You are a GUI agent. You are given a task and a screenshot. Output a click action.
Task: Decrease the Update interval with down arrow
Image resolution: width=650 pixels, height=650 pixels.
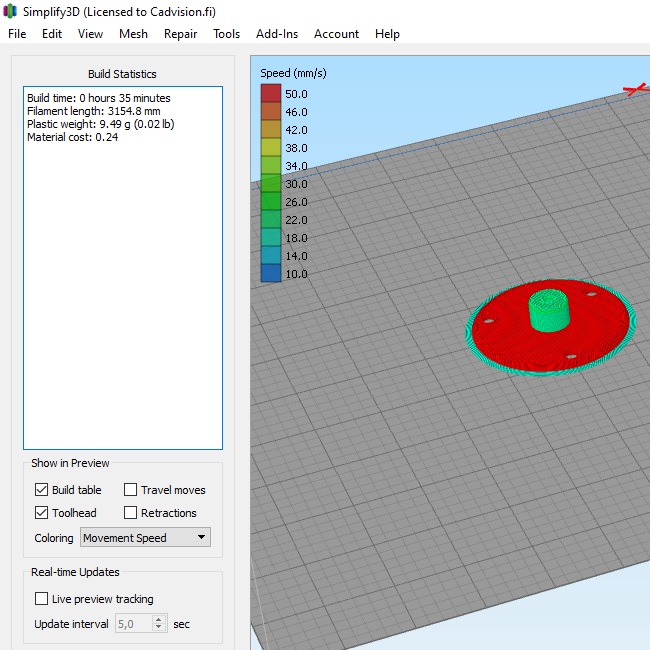(x=159, y=628)
